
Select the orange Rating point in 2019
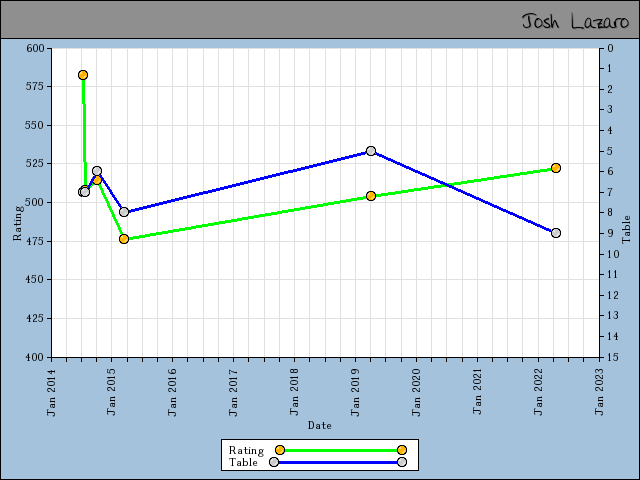pos(371,196)
